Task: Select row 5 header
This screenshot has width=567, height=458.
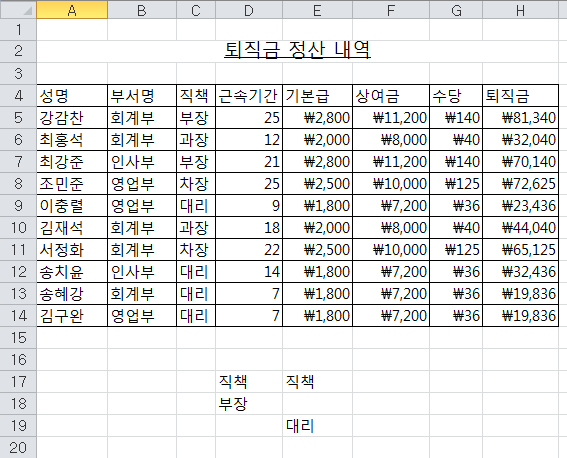Action: click(x=18, y=117)
